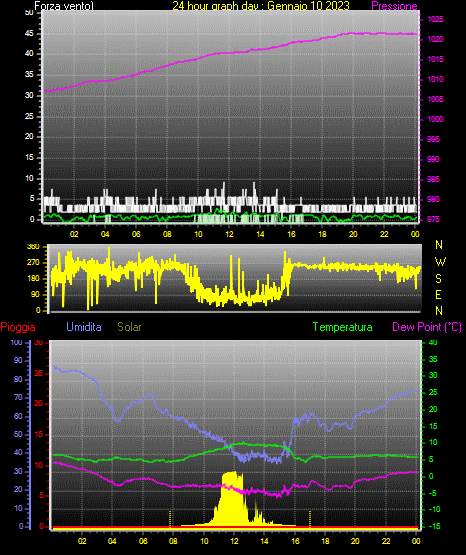Click the 25 value on the wind force axis
The image size is (466, 555).
[29, 116]
